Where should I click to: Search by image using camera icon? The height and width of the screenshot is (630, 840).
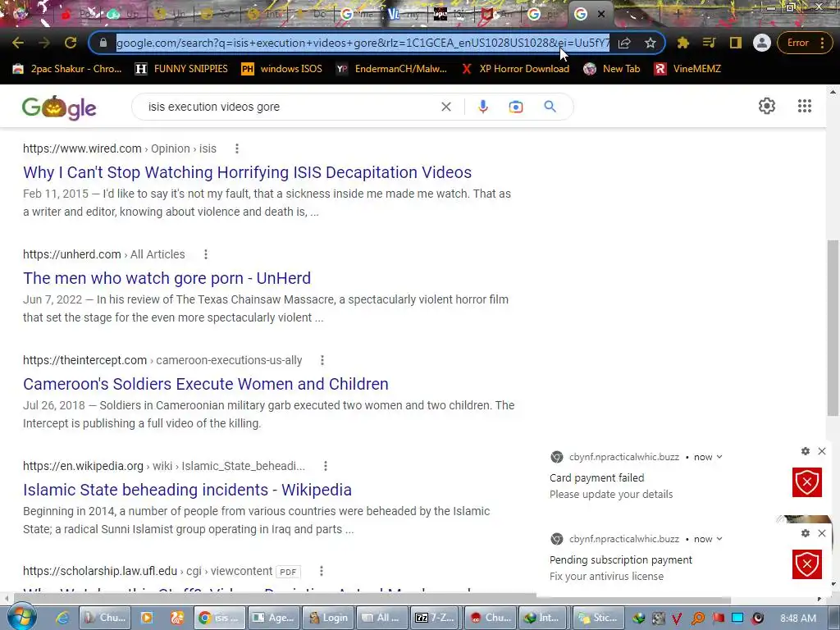(515, 107)
